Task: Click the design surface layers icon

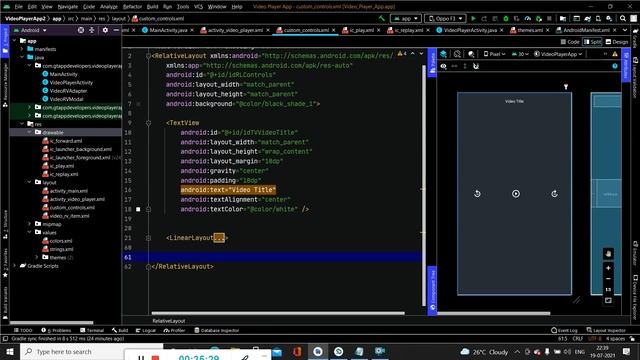Action: (443, 54)
